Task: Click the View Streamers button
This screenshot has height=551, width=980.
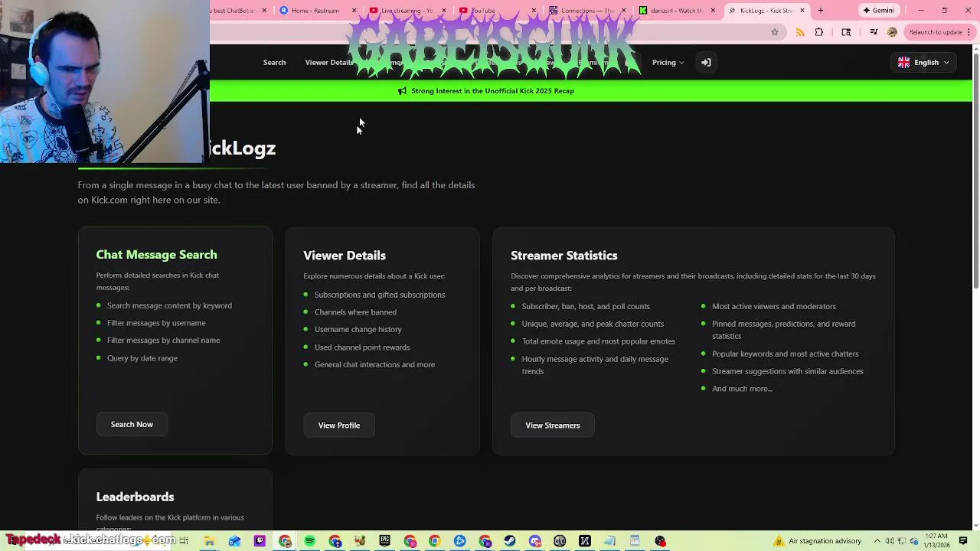Action: (552, 425)
